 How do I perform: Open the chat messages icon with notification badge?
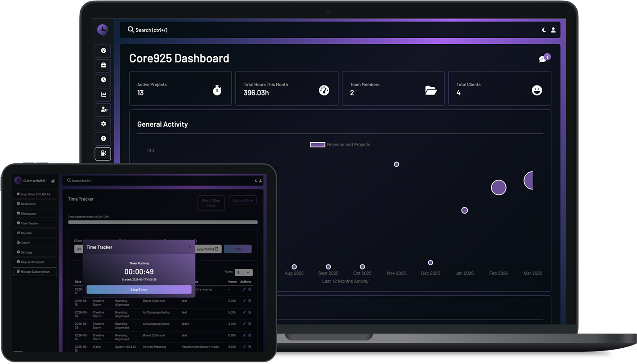(x=543, y=59)
